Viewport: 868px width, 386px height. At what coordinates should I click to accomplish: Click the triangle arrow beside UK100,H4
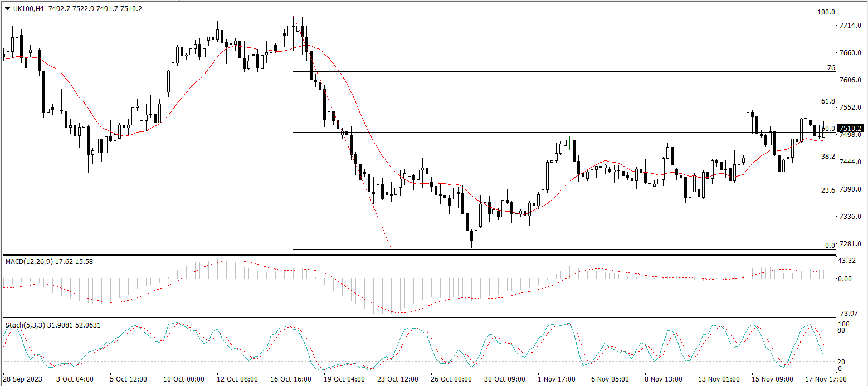pos(7,8)
